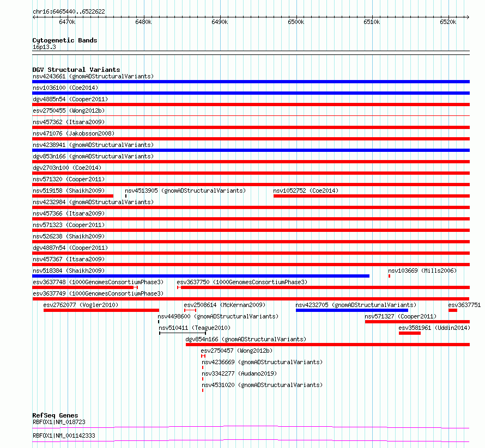The height and width of the screenshot is (448, 485).
Task: Select the dgv853n166 variant label
Action: (x=93, y=156)
